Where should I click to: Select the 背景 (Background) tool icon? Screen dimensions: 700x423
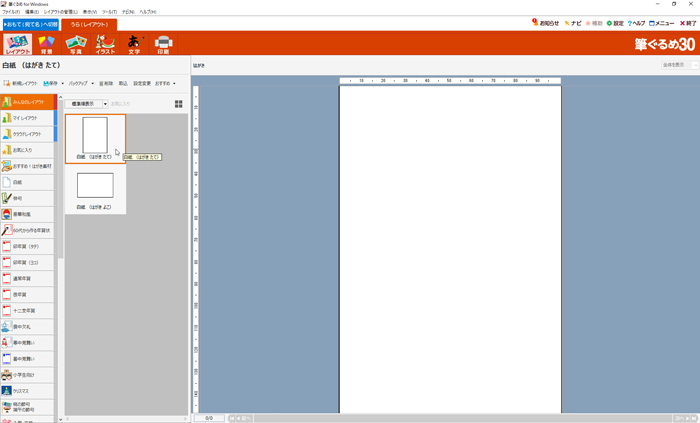coord(46,43)
